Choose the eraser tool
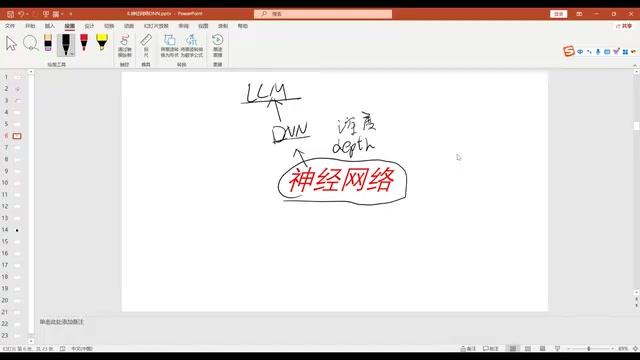The height and width of the screenshot is (360, 640). click(48, 42)
